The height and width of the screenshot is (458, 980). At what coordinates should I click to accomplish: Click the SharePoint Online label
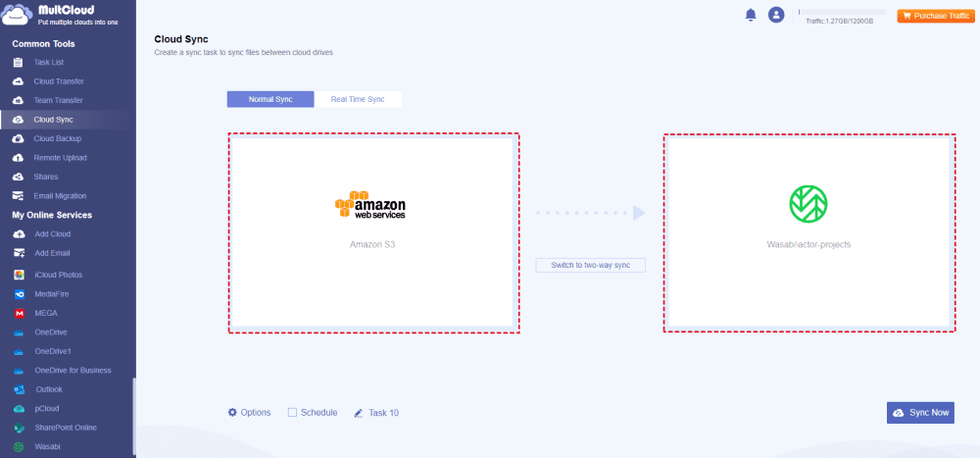[x=66, y=428]
